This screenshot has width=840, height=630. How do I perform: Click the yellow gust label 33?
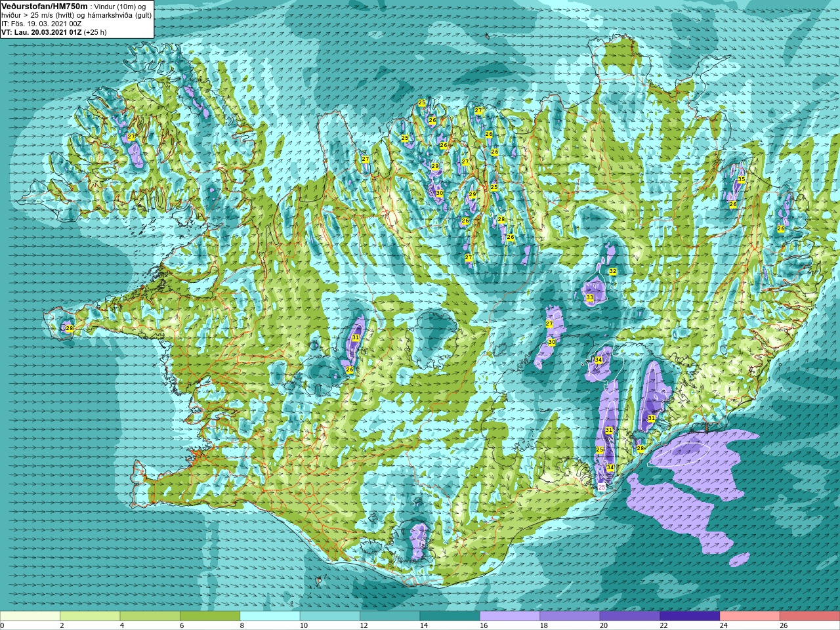(589, 298)
